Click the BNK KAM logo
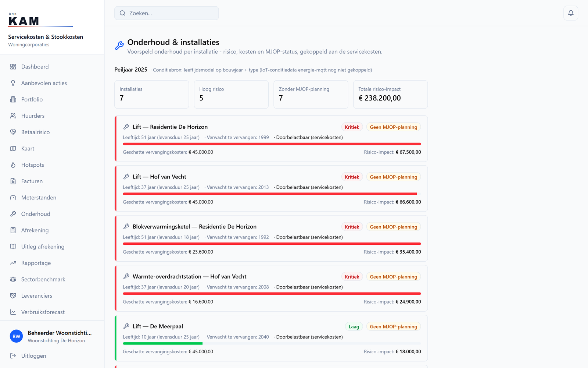588x368 pixels. tap(40, 20)
